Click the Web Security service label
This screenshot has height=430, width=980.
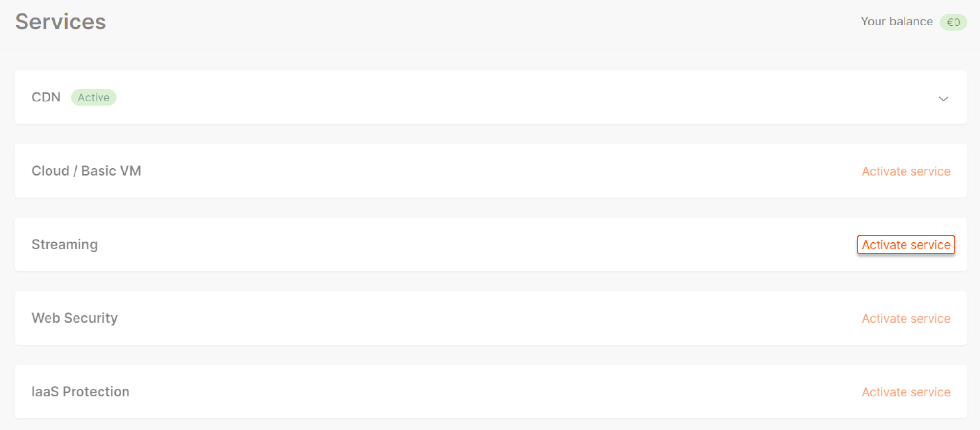click(75, 318)
